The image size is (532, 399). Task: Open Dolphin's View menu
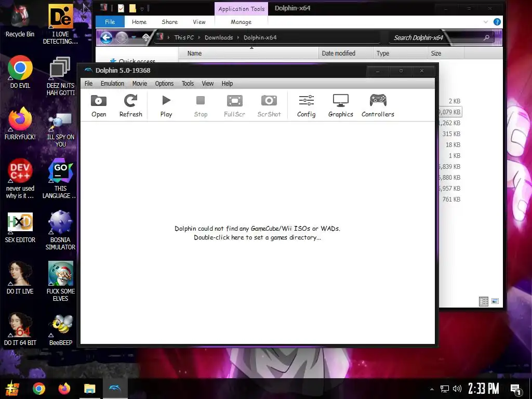(x=208, y=84)
